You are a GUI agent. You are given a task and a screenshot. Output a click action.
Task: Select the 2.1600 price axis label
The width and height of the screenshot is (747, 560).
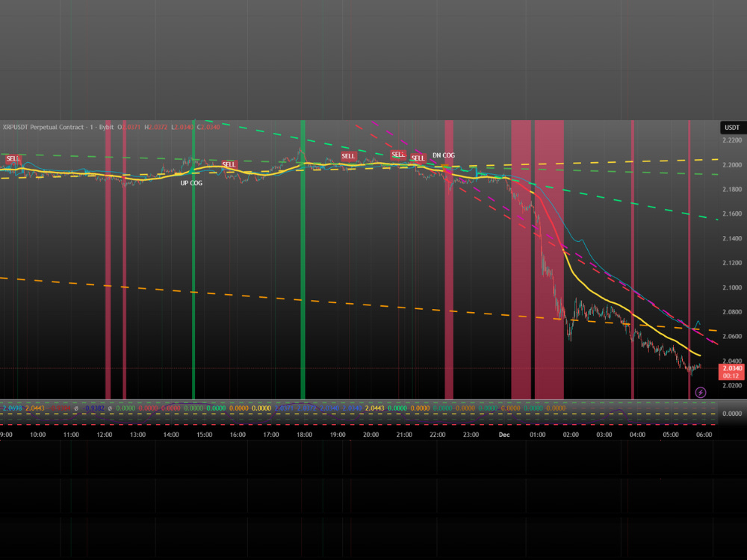[732, 214]
